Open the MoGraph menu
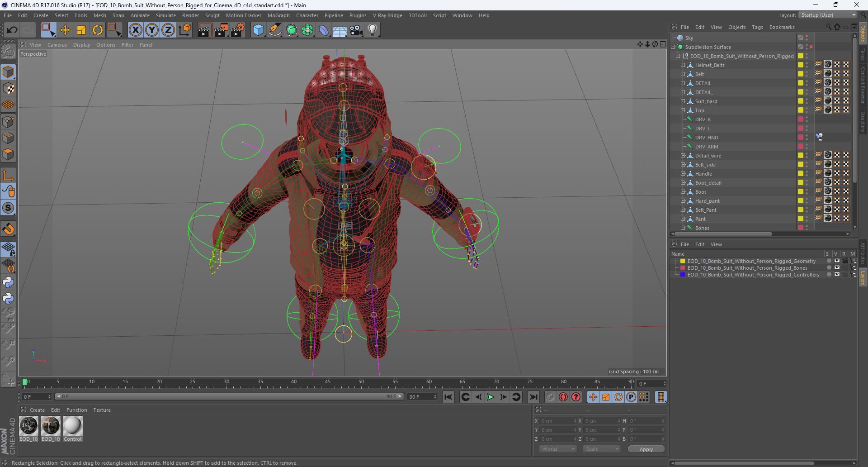The image size is (868, 467). point(278,15)
